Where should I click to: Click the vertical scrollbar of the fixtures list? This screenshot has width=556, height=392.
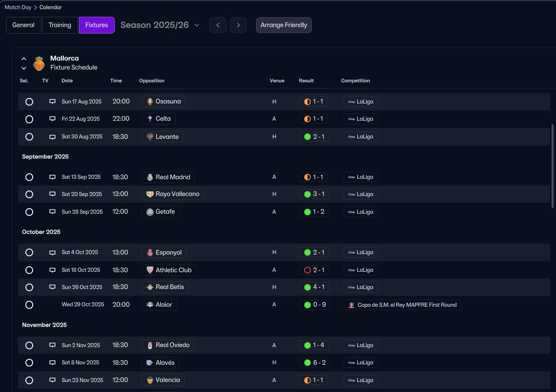pos(552,166)
